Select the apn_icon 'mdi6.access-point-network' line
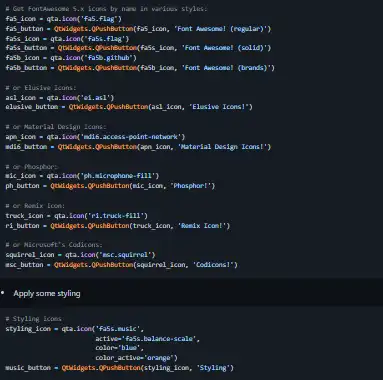This screenshot has width=383, height=380. (95, 137)
